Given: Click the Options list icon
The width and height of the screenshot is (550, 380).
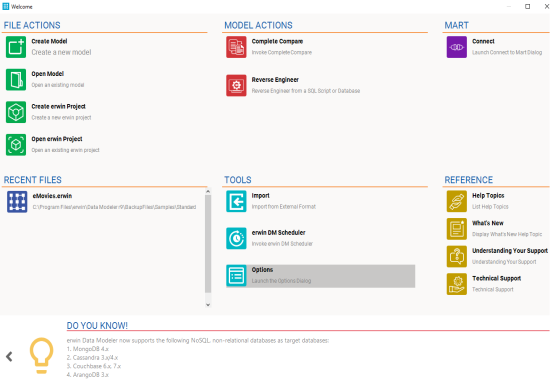Looking at the screenshot, I should [236, 275].
